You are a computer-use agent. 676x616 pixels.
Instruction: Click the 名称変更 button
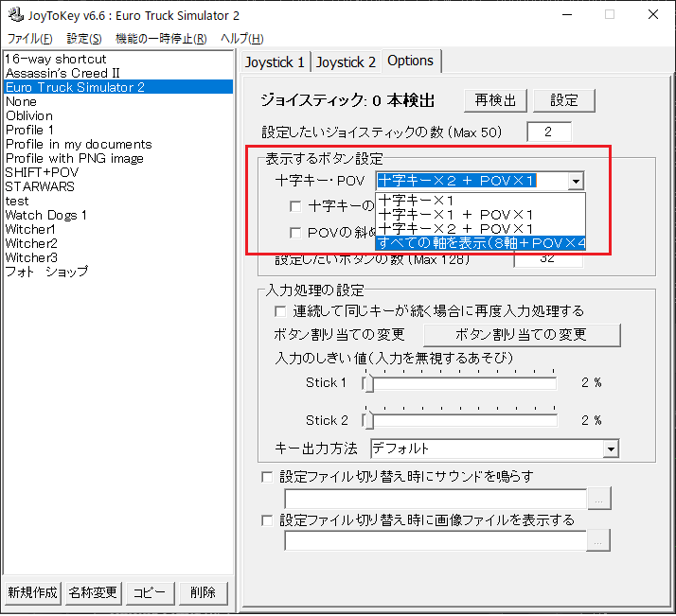(93, 593)
